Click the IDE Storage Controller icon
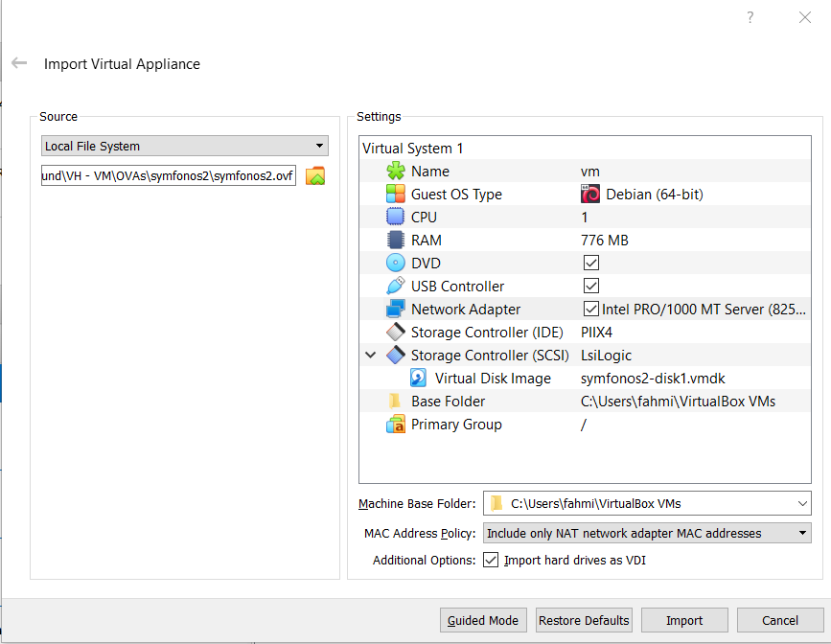 [395, 332]
